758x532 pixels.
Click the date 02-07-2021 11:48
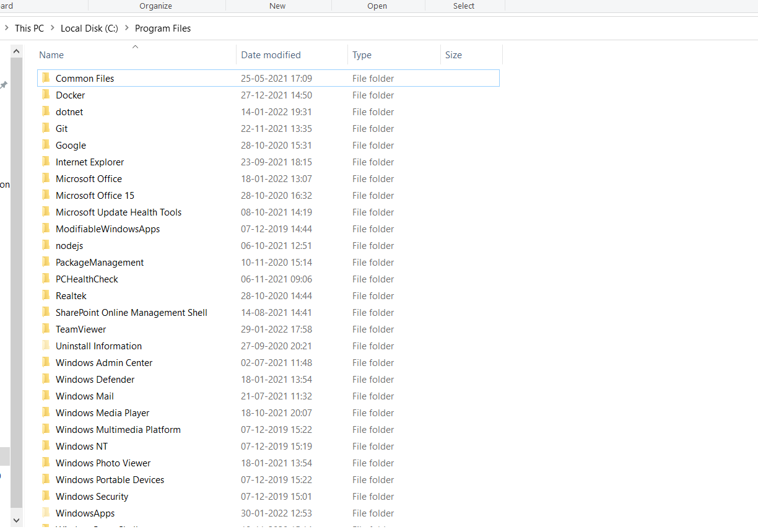[277, 362]
